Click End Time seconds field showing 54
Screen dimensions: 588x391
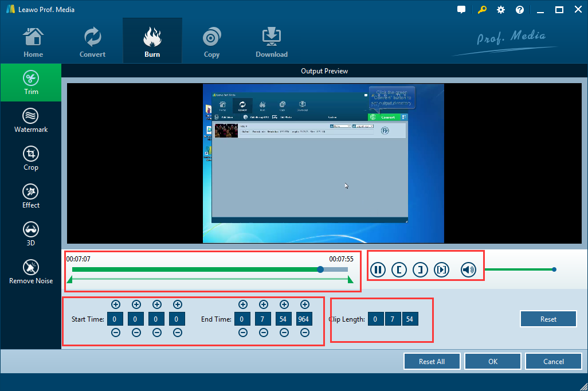(x=284, y=319)
